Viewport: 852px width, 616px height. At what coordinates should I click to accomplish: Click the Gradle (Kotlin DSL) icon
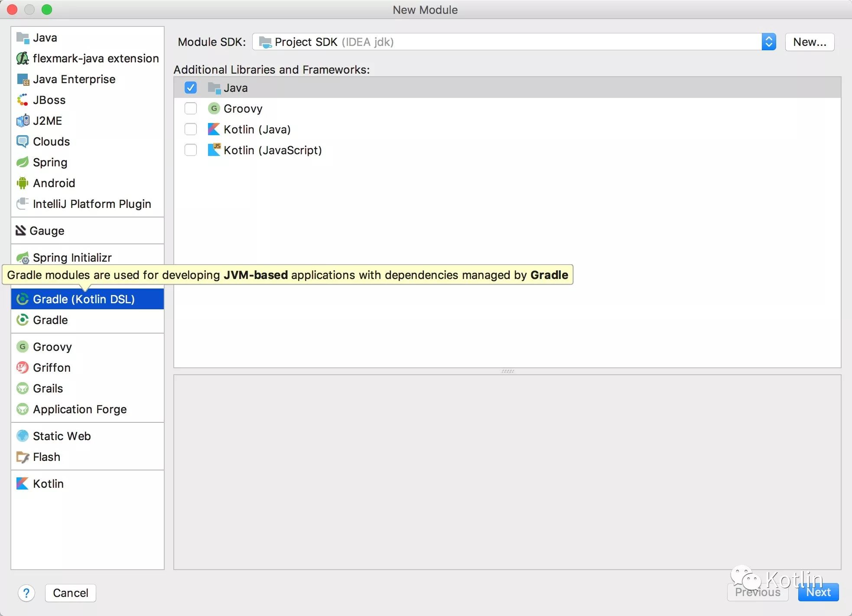pyautogui.click(x=23, y=299)
